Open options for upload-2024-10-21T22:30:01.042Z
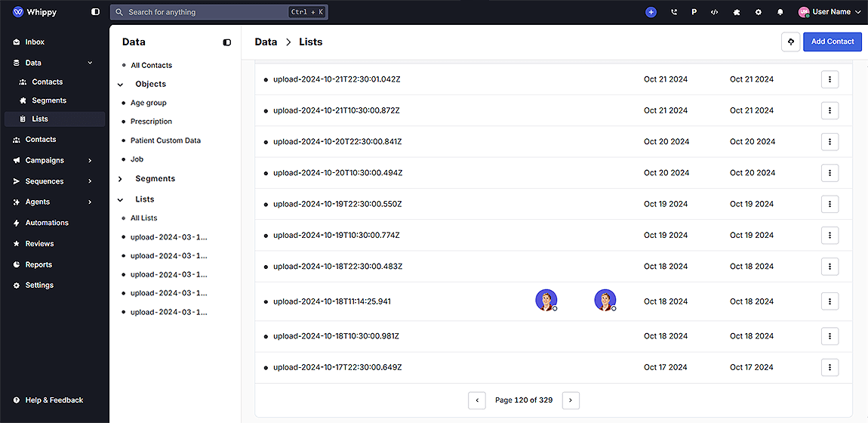The height and width of the screenshot is (423, 868). click(830, 79)
